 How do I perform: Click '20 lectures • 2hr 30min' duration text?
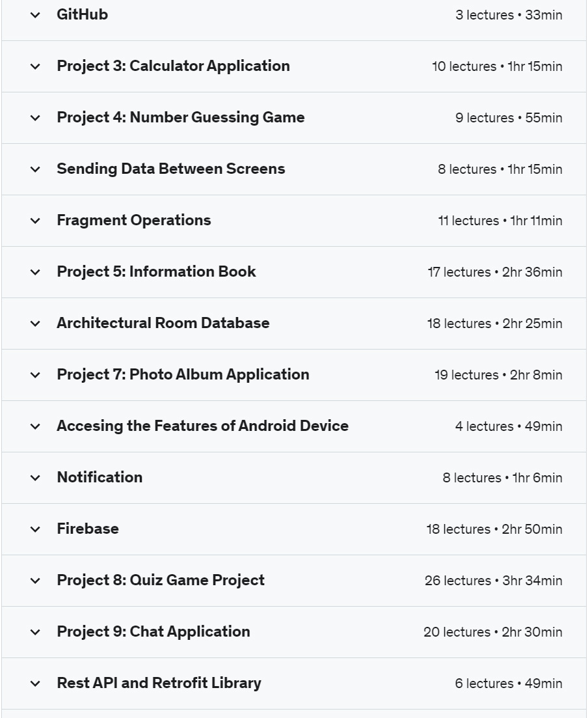tap(493, 632)
